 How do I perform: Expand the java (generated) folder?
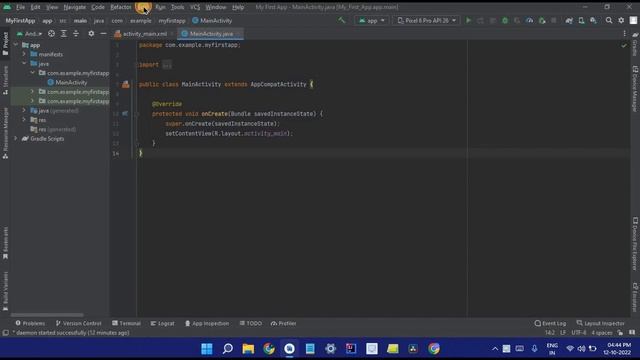pos(24,111)
